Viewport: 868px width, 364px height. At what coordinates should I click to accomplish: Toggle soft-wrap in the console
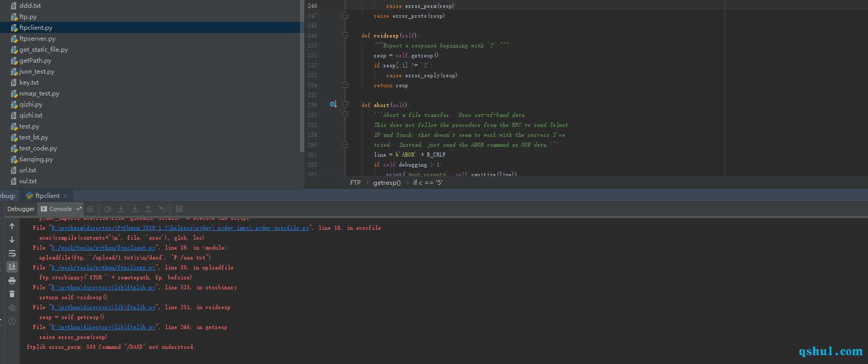pyautogui.click(x=12, y=253)
